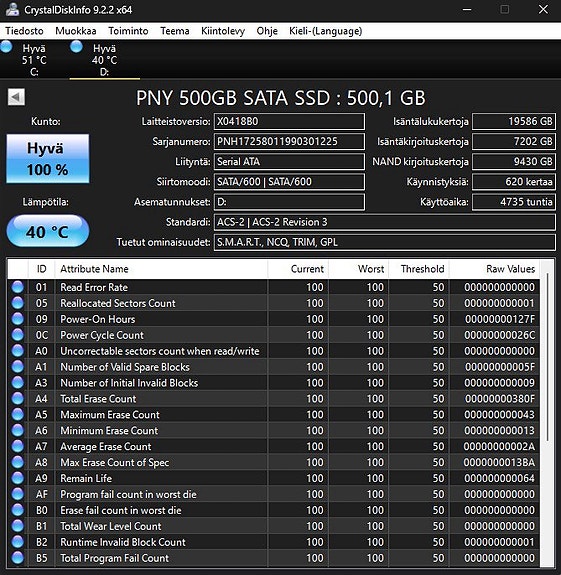Minimize the CrystalDiskInfo window
Screen dimensions: 561x575
pos(467,10)
